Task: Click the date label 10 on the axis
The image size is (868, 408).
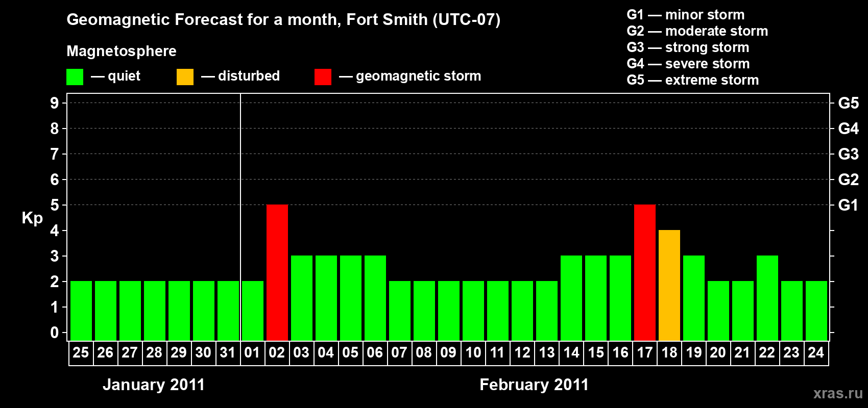Action: (473, 353)
